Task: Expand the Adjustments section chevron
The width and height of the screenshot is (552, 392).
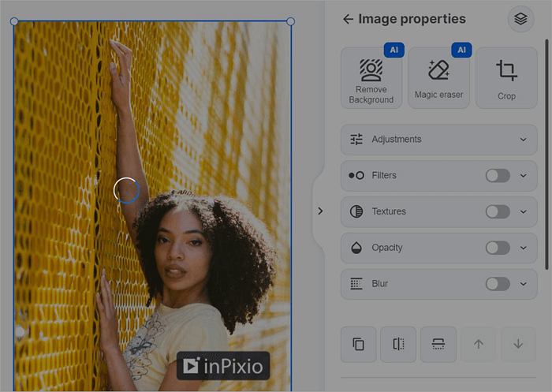Action: 524,140
